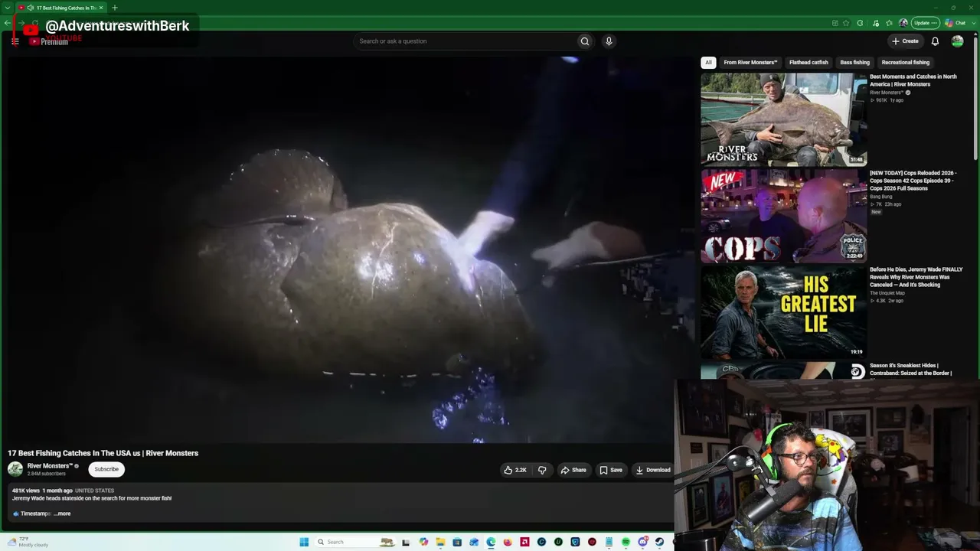
Task: Open the Cops Reloaded 2026 thumbnail
Action: click(x=783, y=216)
